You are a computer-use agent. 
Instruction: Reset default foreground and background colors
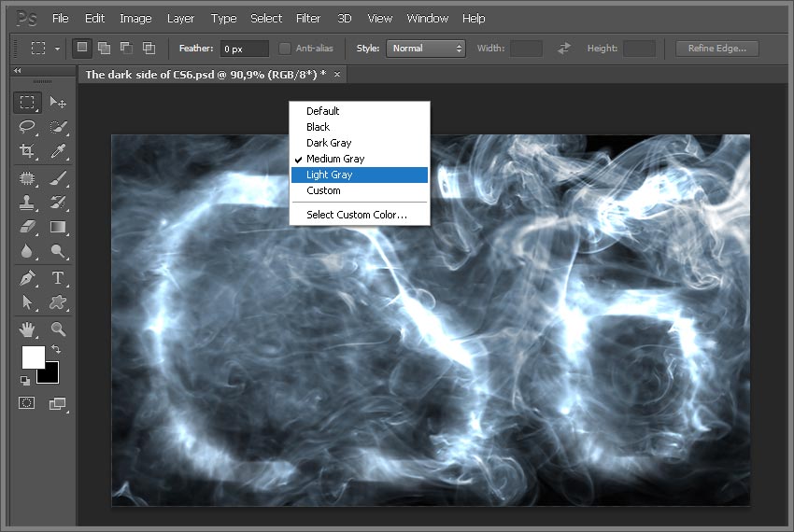pos(25,380)
